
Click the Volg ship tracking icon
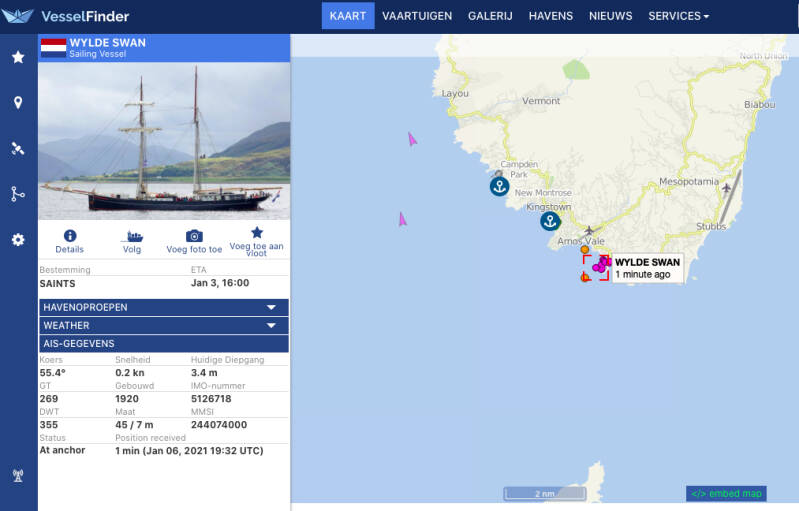tap(132, 236)
